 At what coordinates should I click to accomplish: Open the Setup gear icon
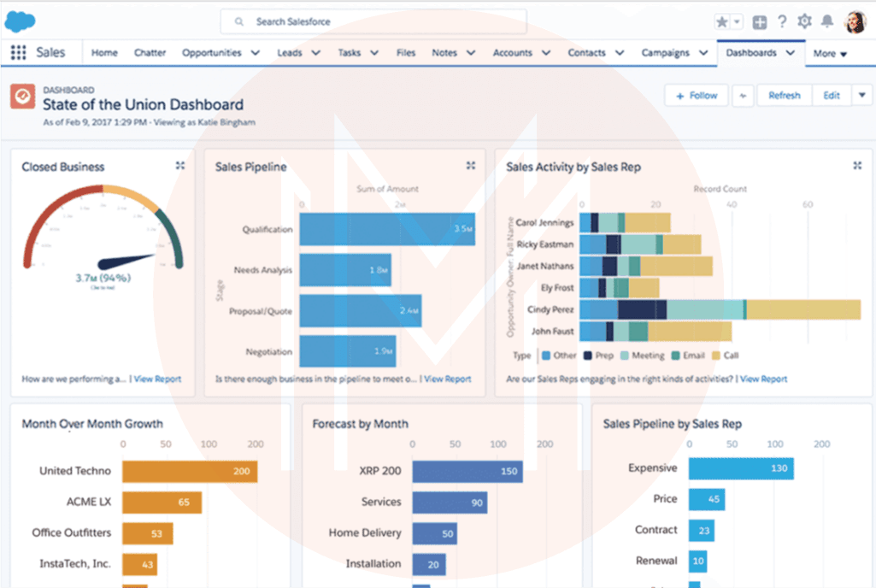(x=804, y=22)
